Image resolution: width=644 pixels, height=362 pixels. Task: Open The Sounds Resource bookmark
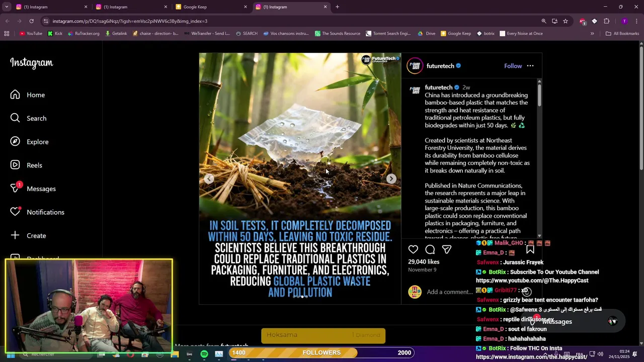click(x=338, y=34)
